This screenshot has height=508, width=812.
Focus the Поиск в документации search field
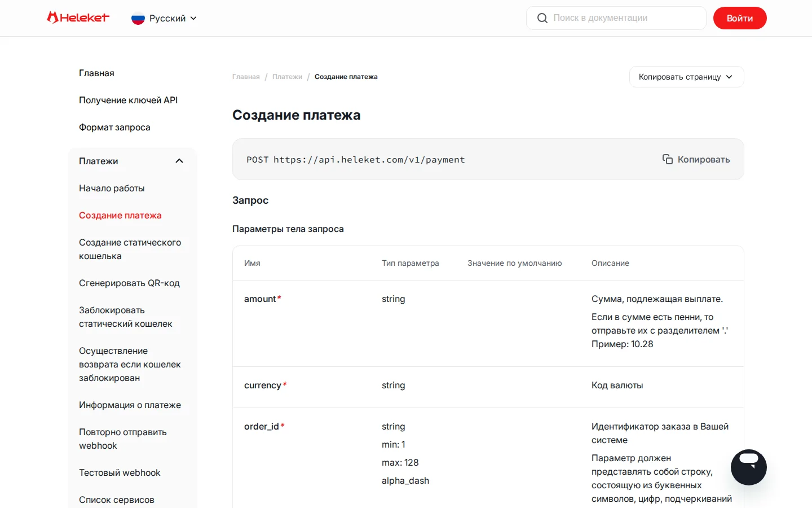tap(616, 18)
